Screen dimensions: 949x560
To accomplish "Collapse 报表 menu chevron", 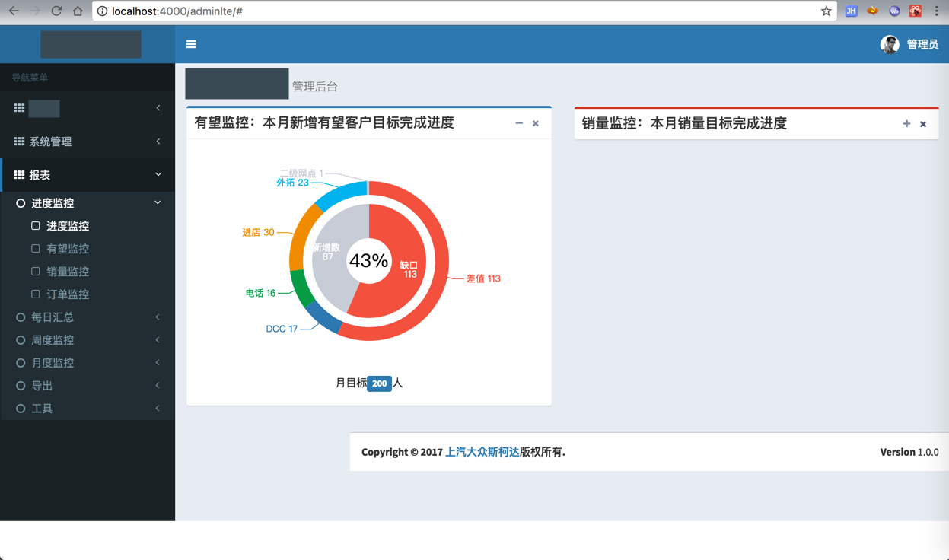I will coord(158,175).
